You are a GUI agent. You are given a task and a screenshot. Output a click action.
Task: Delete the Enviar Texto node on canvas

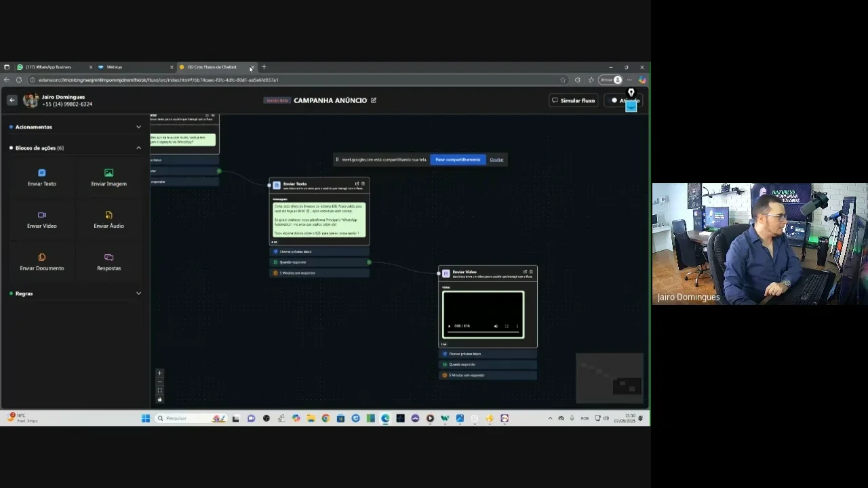click(363, 184)
